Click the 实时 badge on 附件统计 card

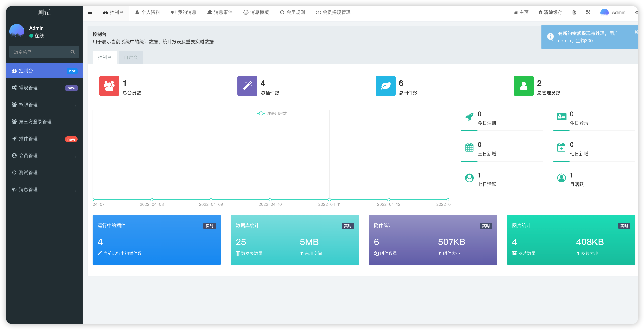point(486,226)
